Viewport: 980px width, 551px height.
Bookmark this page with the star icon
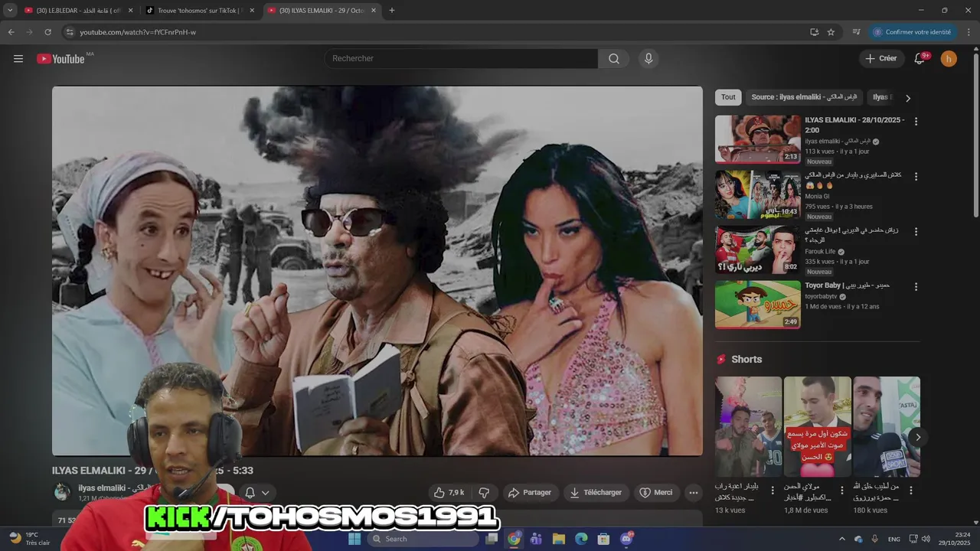(x=831, y=32)
